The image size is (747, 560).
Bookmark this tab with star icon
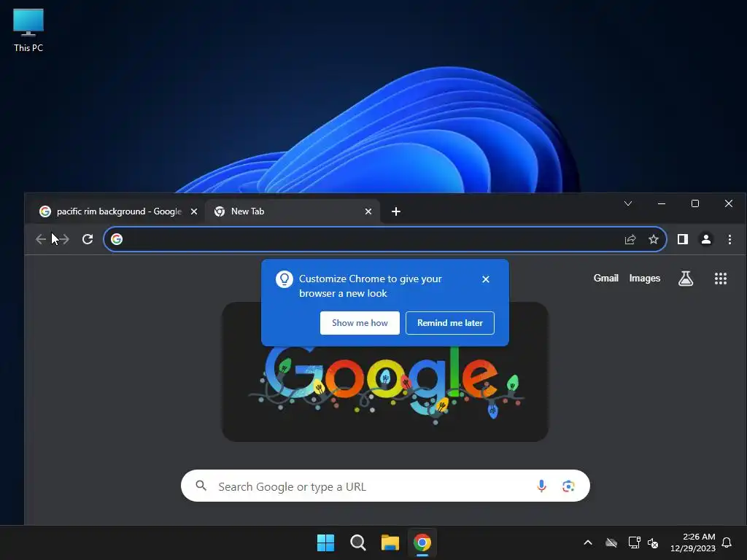click(654, 239)
